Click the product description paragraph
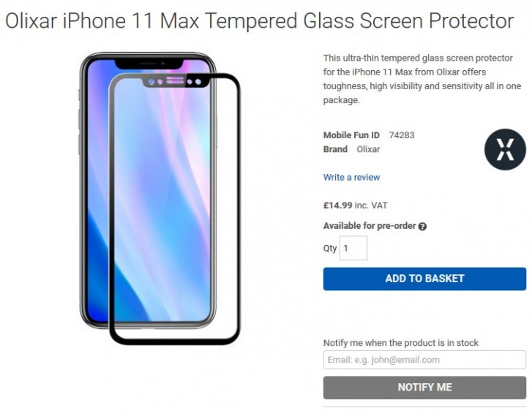This screenshot has height=419, width=532. tap(422, 78)
